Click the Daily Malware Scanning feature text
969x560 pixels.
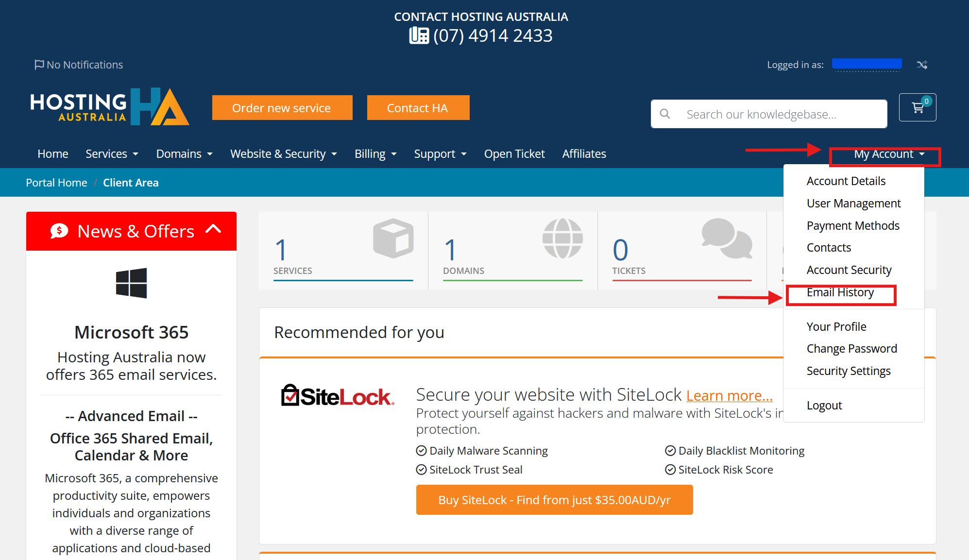tap(489, 451)
